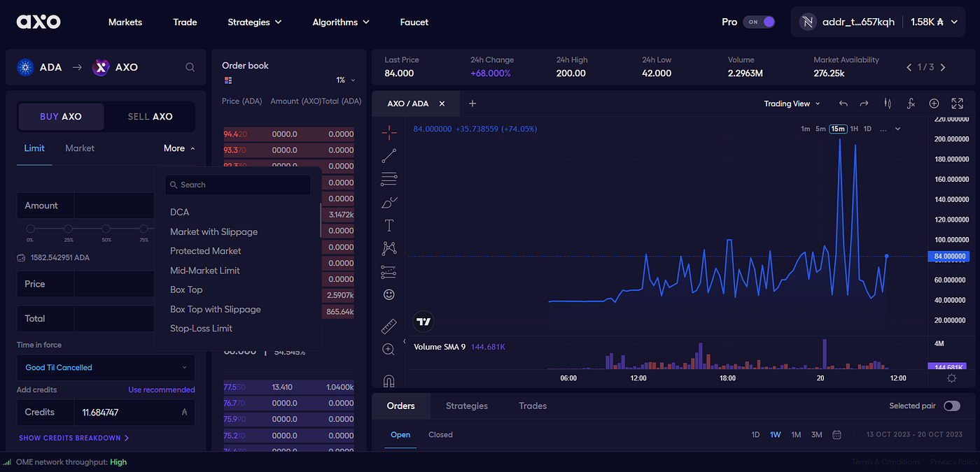Select the crosshair cursor tool

pyautogui.click(x=389, y=132)
